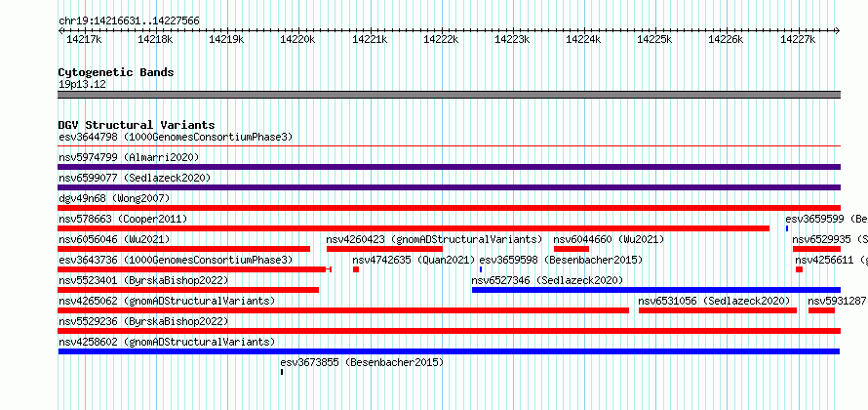Open nsv6531056 (Sedlazeck2020) variant label
This screenshot has width=868, height=410.
click(x=715, y=301)
